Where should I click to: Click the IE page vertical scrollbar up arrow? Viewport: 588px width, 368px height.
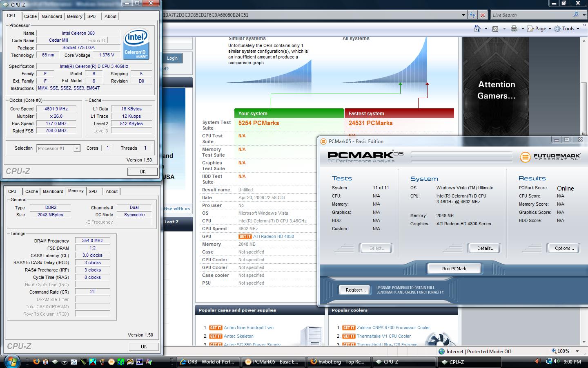click(584, 40)
